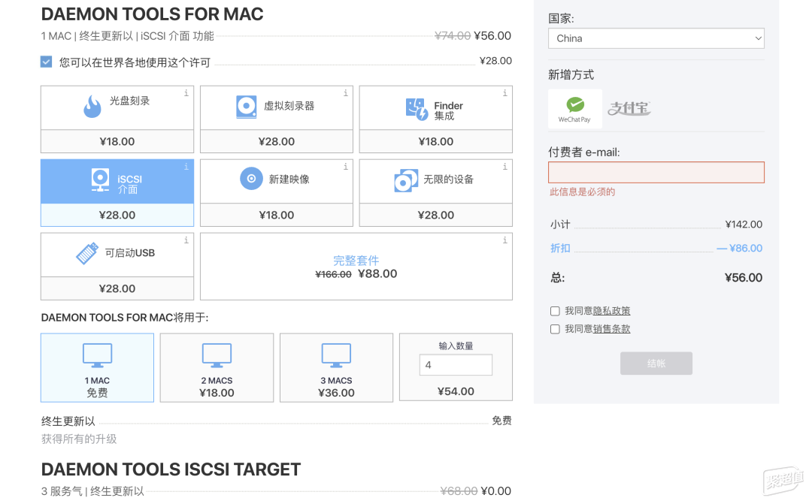The image size is (812, 504).
Task: Select the Finder 集成 ¥18.00 price
Action: (x=436, y=141)
